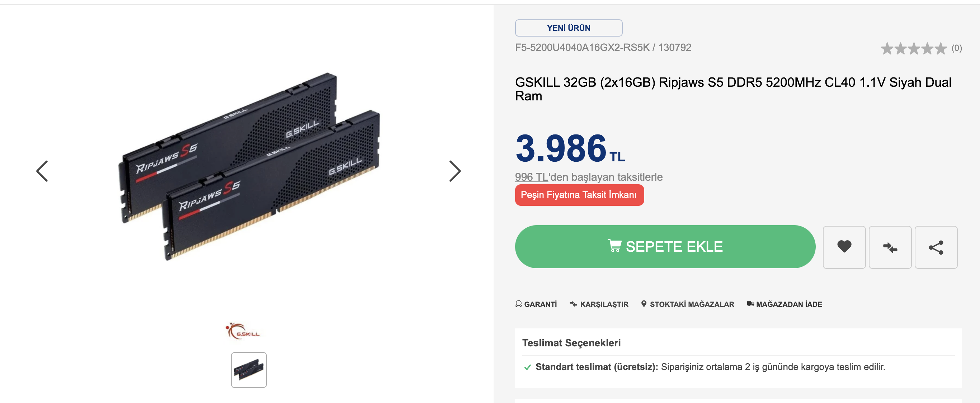980x403 pixels.
Task: Open STOKTAKİ MAĞAZALAR store list
Action: pos(687,304)
